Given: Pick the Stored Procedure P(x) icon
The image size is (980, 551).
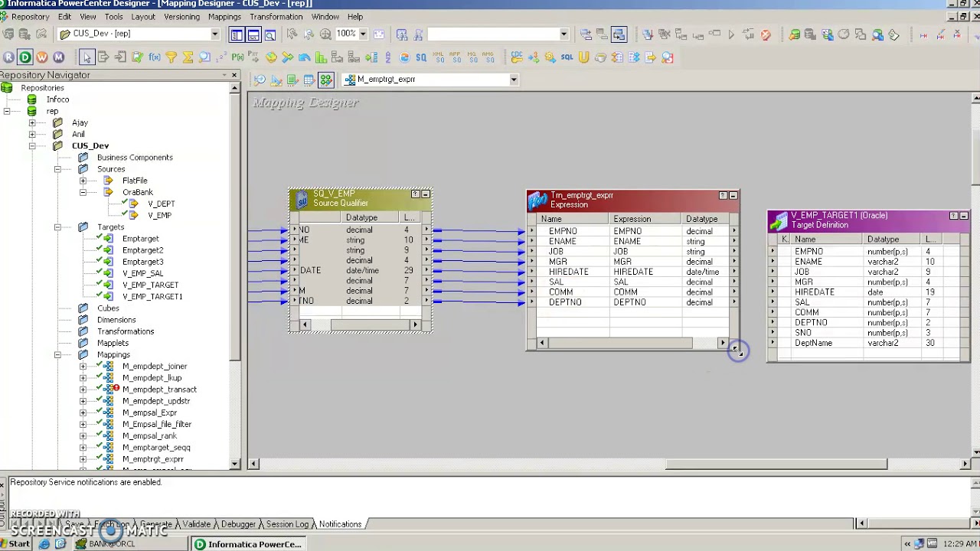Looking at the screenshot, I should click(x=238, y=57).
